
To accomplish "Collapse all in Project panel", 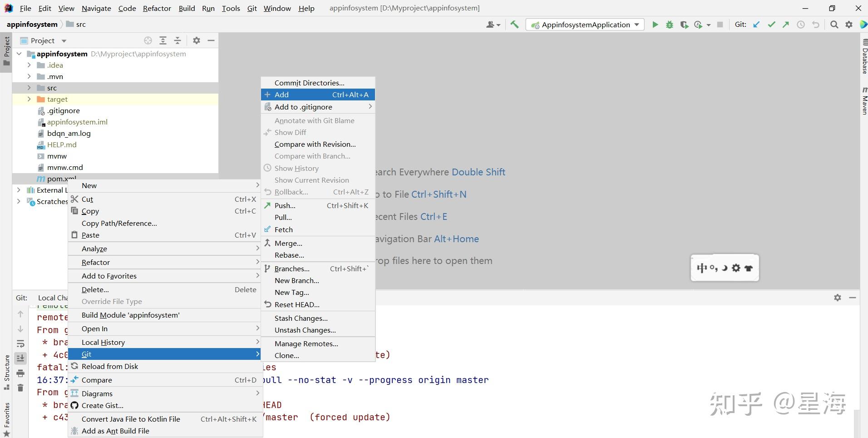I will (178, 40).
